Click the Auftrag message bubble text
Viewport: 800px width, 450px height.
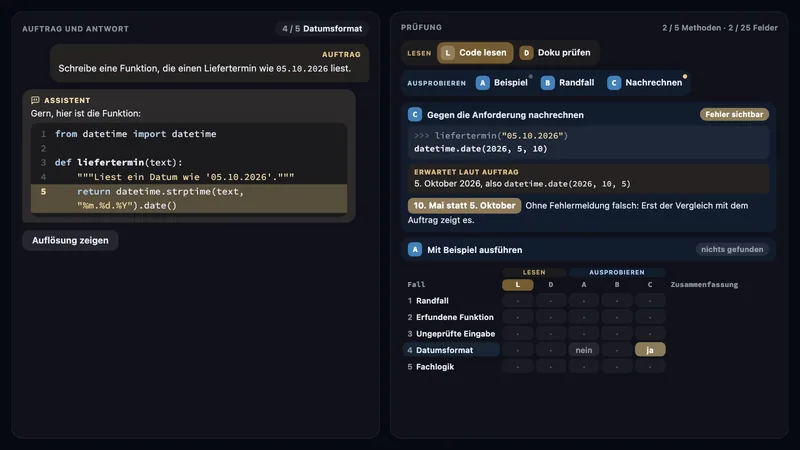pos(205,68)
